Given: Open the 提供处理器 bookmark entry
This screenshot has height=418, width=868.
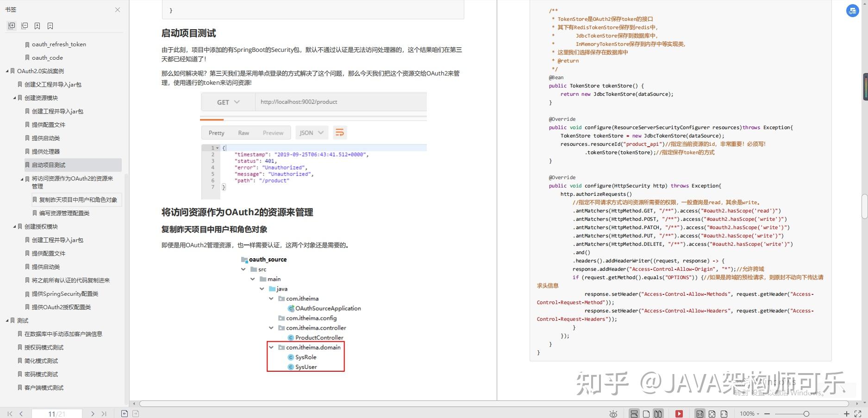Looking at the screenshot, I should click(46, 151).
